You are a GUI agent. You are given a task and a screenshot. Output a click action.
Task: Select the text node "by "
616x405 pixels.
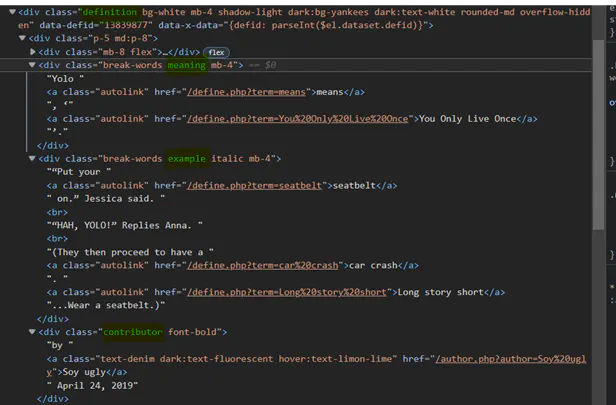click(x=60, y=345)
